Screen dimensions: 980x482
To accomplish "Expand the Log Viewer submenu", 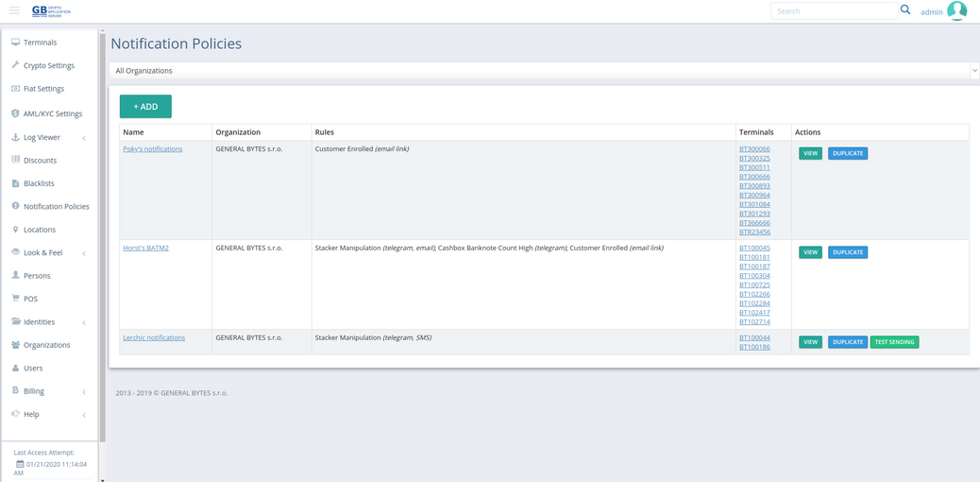I will coord(84,138).
